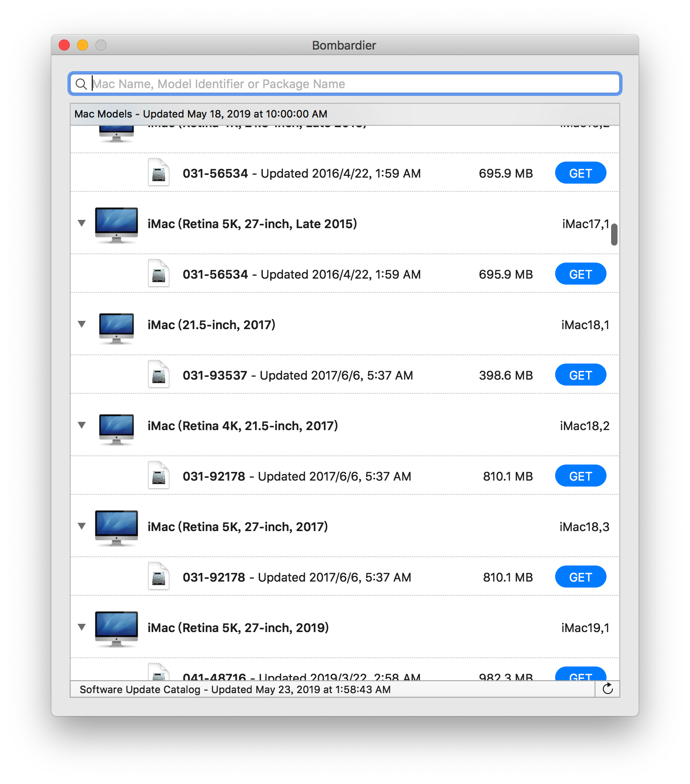Click the iMac18,2 model identifier
The width and height of the screenshot is (690, 784).
tap(584, 426)
